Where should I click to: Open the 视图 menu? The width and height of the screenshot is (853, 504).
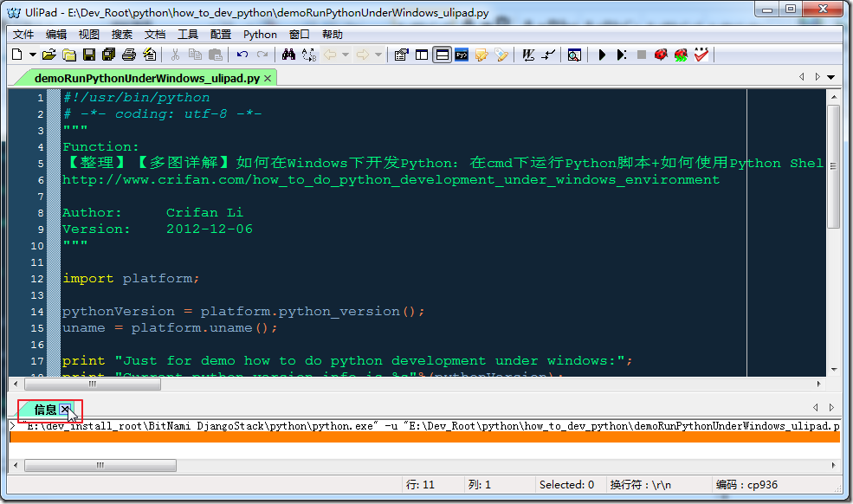(x=89, y=35)
